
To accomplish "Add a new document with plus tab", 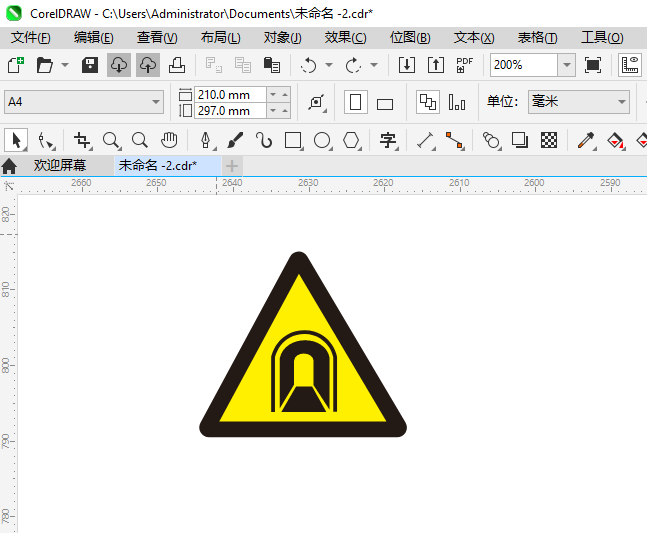I will pos(232,166).
